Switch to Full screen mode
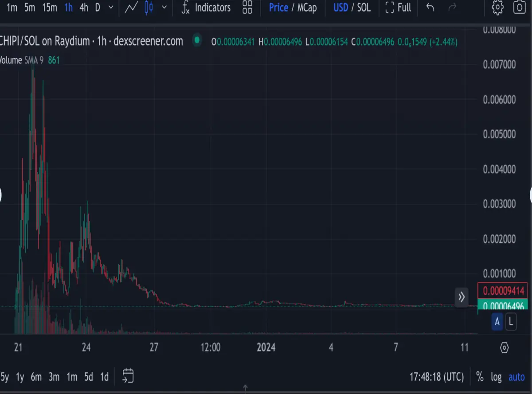 click(x=398, y=8)
